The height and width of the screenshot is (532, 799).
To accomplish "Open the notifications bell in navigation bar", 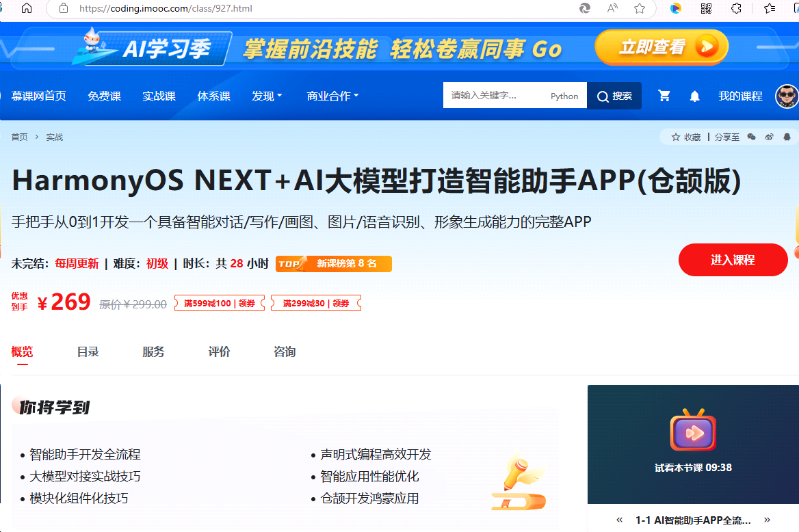I will click(x=694, y=96).
